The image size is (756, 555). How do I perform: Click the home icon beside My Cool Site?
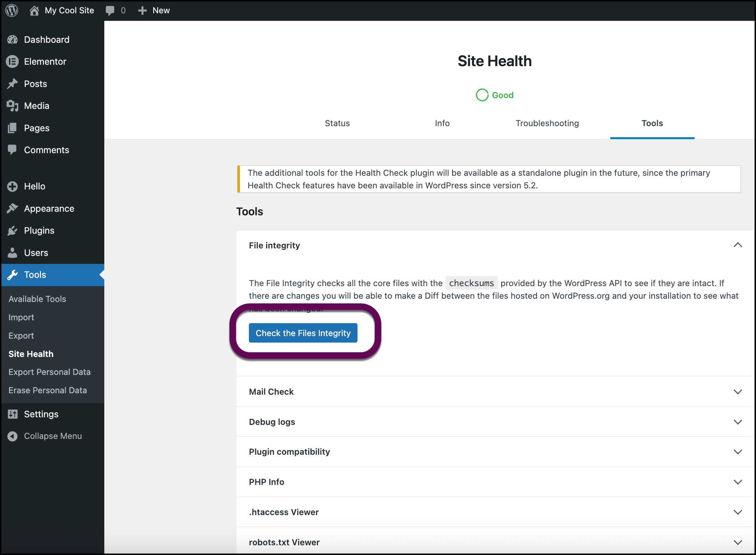34,10
